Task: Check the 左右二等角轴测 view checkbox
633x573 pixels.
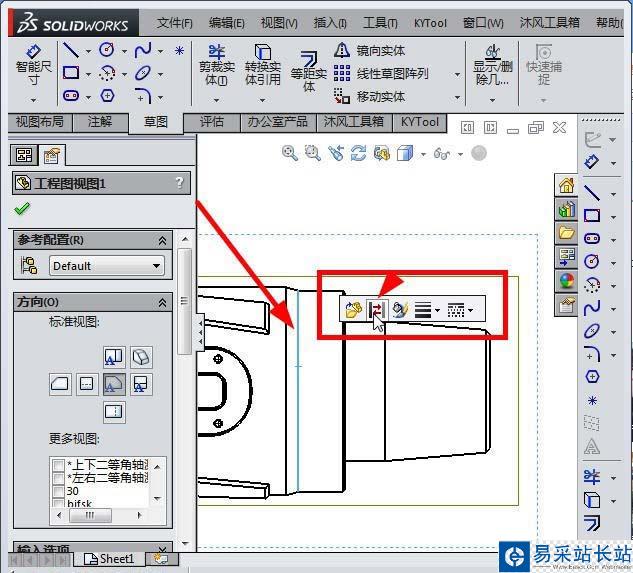Action: 59,479
